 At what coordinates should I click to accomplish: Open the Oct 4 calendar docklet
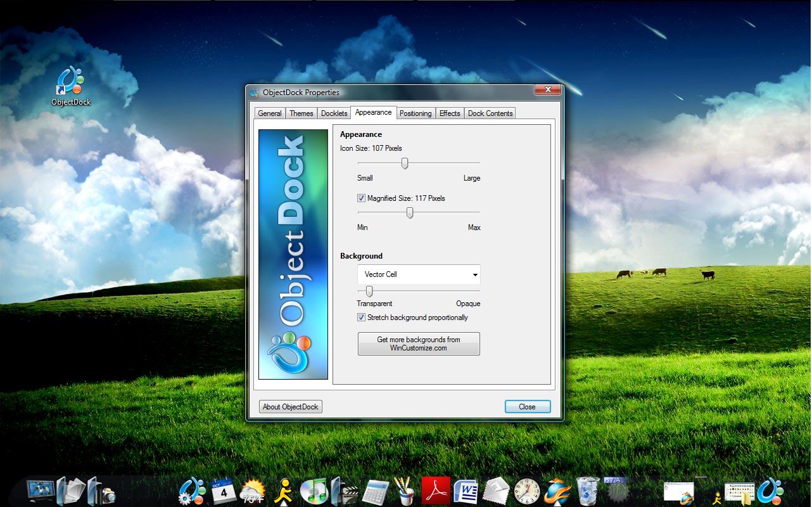coord(223,491)
